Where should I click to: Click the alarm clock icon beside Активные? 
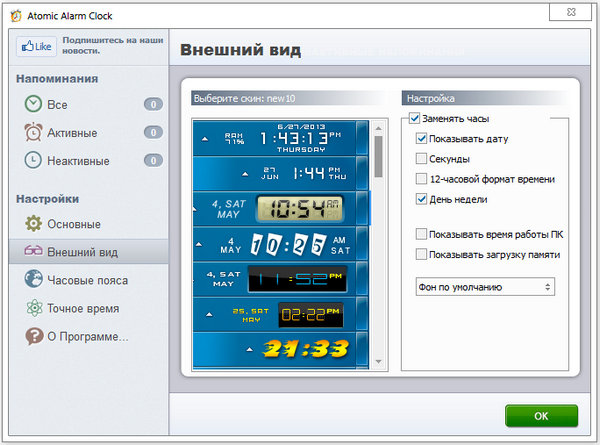[x=33, y=132]
